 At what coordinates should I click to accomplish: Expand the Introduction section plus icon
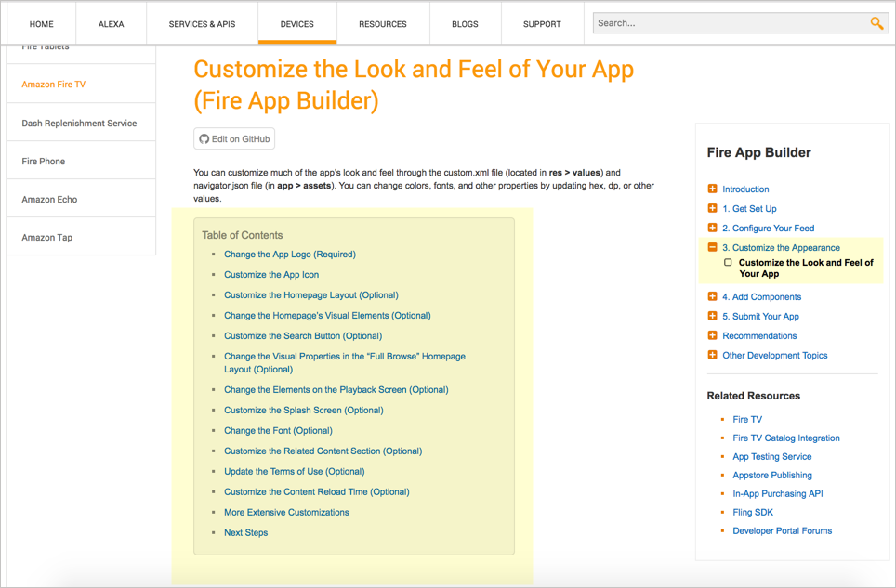(712, 189)
